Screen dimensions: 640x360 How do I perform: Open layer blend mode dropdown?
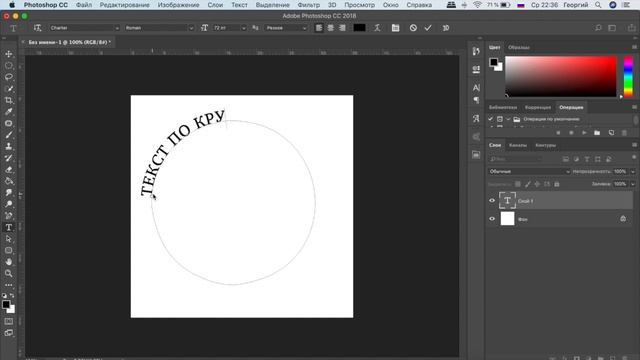(529, 171)
